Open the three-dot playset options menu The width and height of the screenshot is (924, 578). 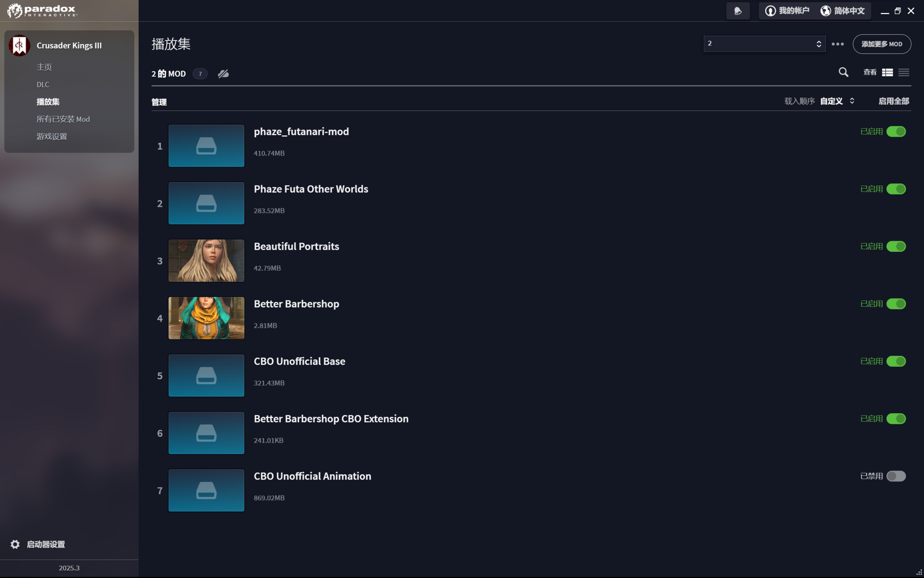[x=838, y=44]
